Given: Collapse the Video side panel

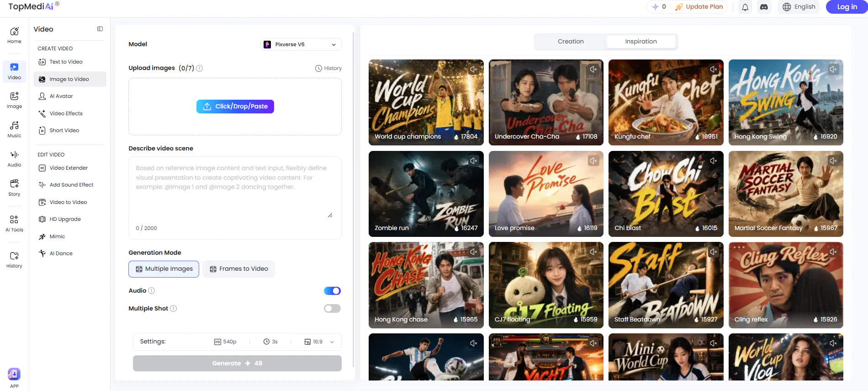Looking at the screenshot, I should [100, 29].
